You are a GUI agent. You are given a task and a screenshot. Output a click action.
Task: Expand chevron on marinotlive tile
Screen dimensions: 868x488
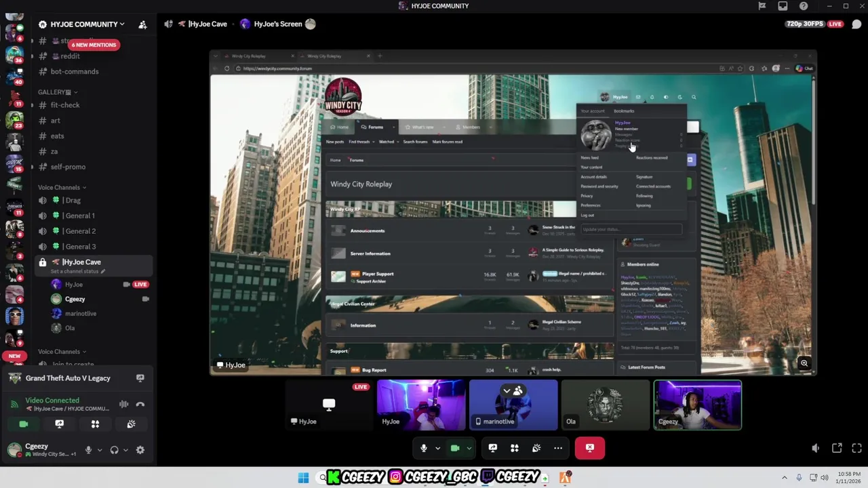[507, 390]
